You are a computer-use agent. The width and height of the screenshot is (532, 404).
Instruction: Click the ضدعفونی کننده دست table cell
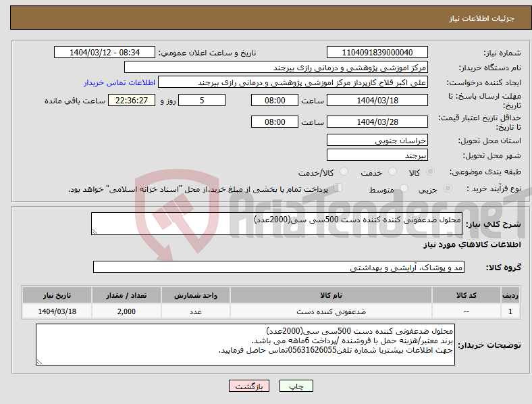(331, 311)
